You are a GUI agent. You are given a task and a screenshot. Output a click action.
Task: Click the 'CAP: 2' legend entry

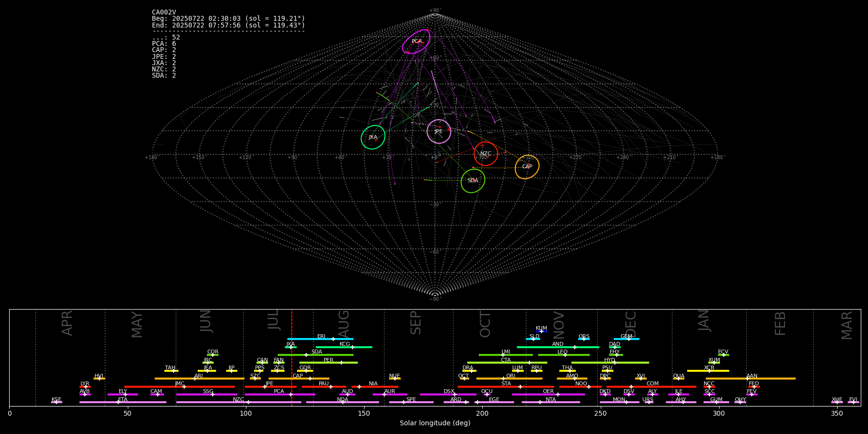pos(164,50)
